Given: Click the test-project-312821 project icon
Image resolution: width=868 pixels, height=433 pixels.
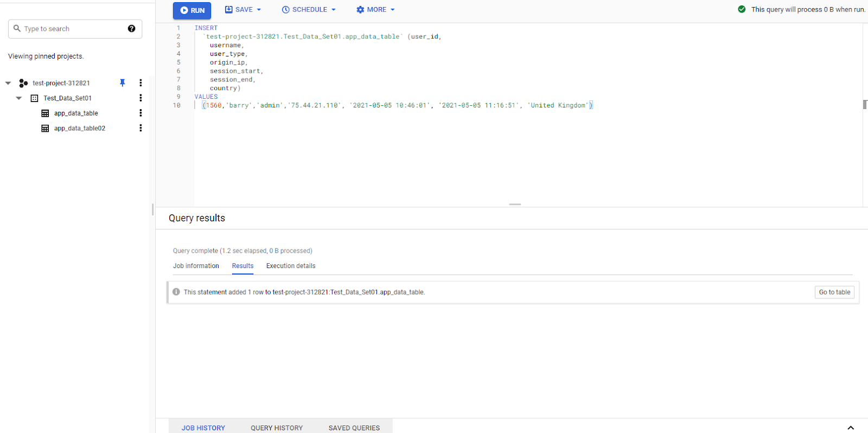Looking at the screenshot, I should pos(23,83).
